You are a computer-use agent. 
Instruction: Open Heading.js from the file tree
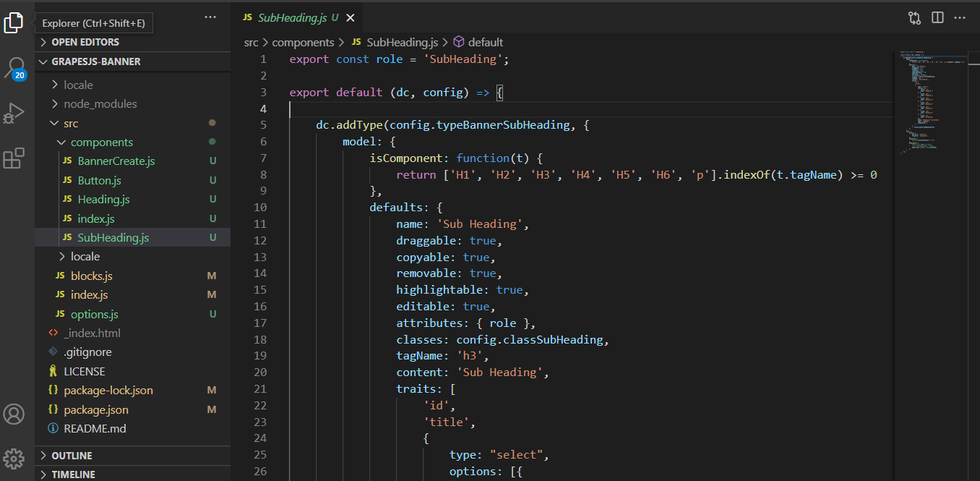pyautogui.click(x=104, y=199)
